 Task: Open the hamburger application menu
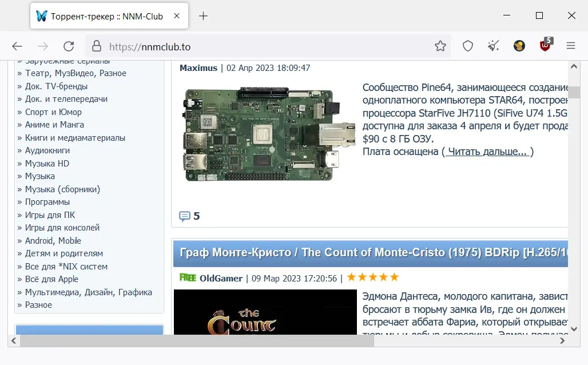click(571, 46)
